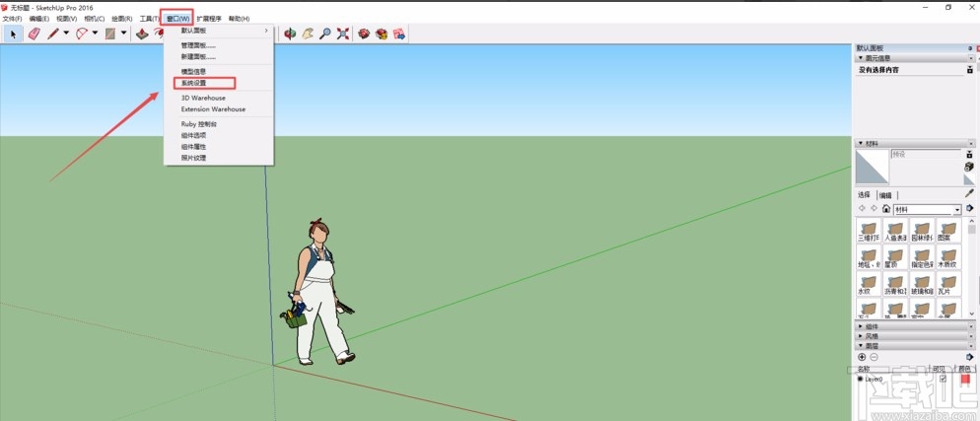Screen dimensions: 980x421
Task: Choose 3D Warehouse menu entry
Action: 219,98
